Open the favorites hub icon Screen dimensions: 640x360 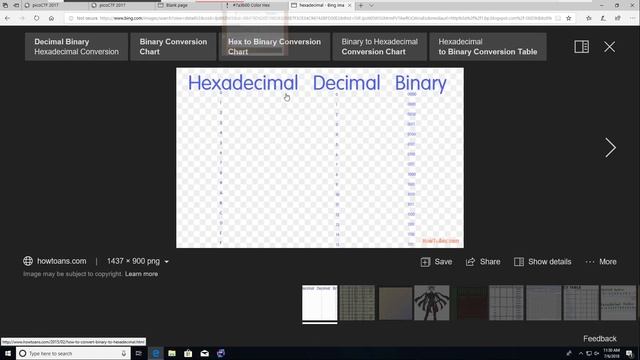point(589,18)
